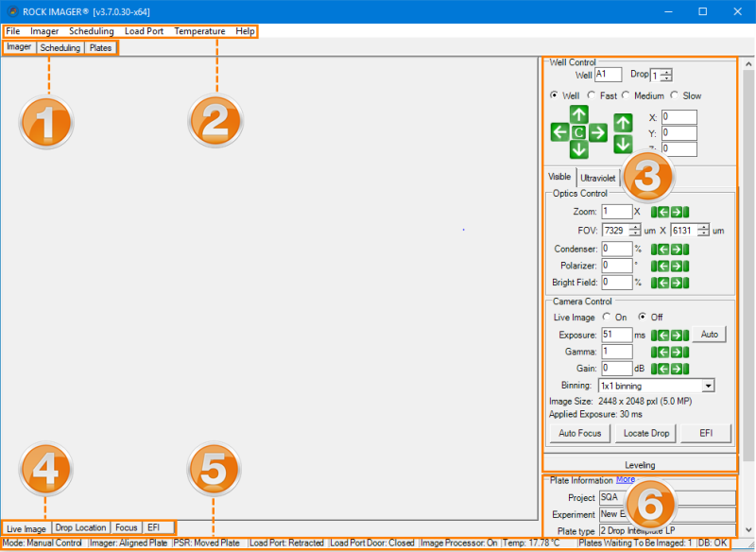
Task: Click the Leveling panel bar
Action: pyautogui.click(x=640, y=464)
